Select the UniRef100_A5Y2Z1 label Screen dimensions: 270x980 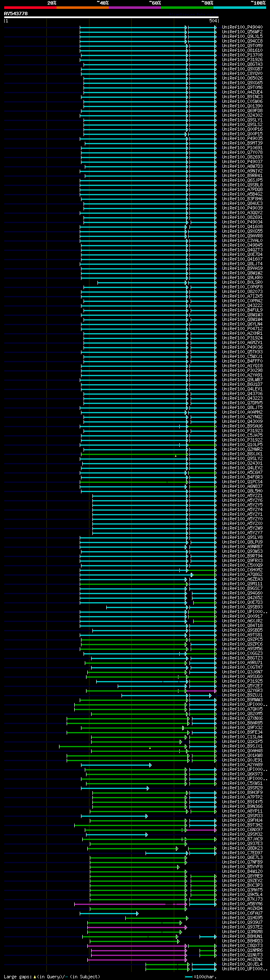click(242, 495)
